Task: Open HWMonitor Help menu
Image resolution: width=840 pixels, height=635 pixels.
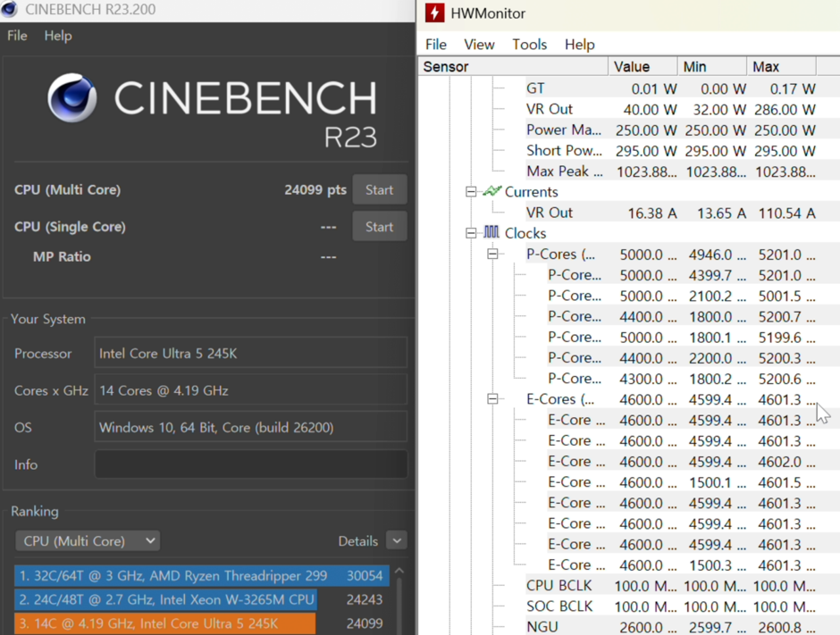Action: [x=580, y=45]
